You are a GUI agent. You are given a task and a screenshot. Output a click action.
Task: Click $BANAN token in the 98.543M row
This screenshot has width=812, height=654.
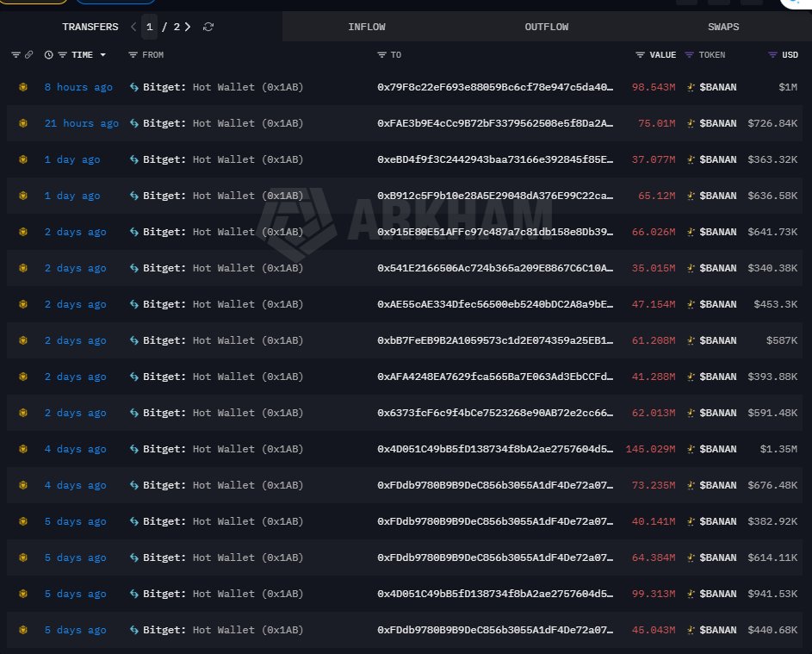click(718, 87)
